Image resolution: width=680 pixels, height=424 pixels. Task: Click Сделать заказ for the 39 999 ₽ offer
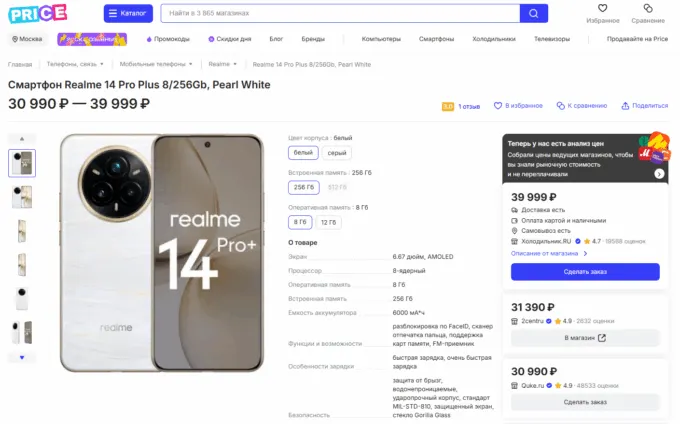[585, 271]
